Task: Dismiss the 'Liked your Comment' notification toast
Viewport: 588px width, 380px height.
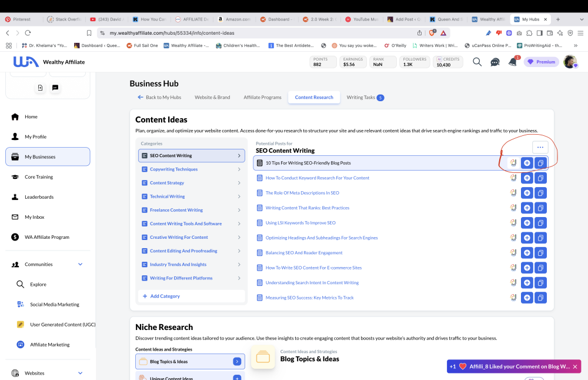Action: 575,366
